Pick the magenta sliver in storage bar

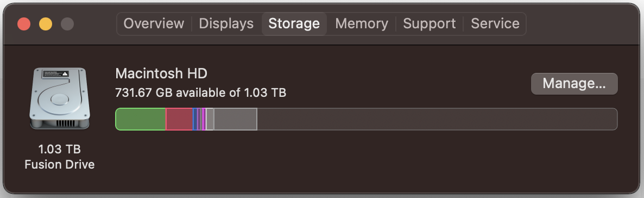pos(204,119)
